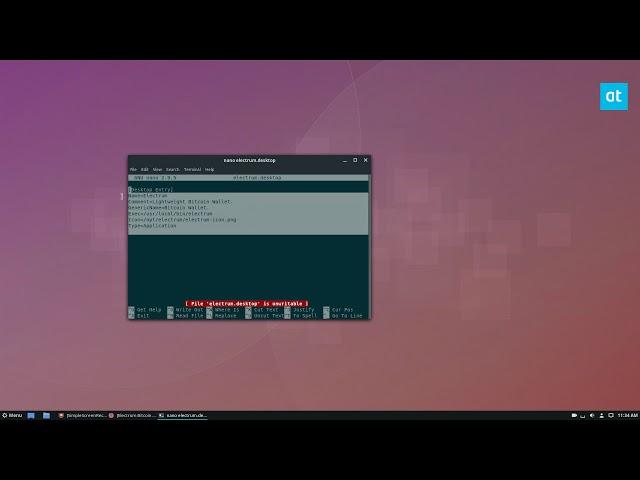Open the display icon in system tray

click(611, 416)
